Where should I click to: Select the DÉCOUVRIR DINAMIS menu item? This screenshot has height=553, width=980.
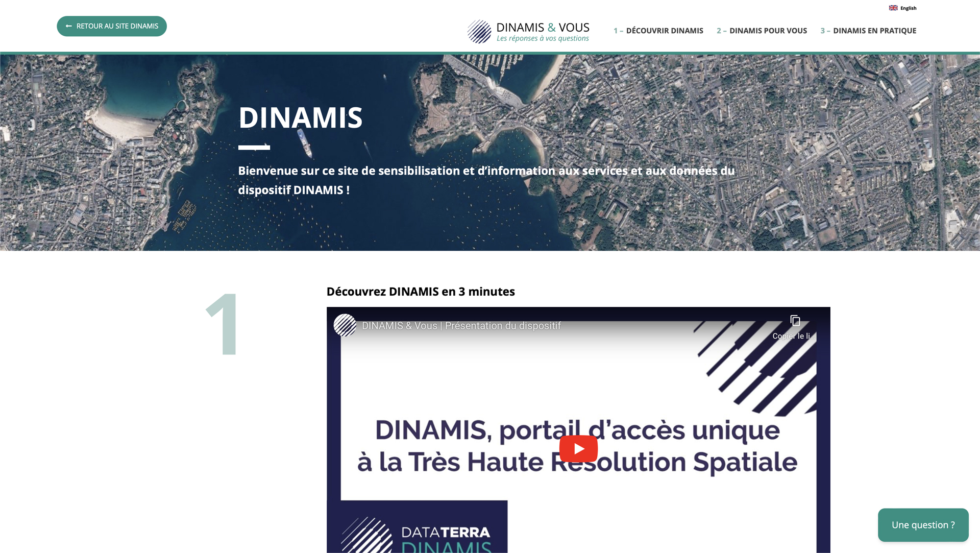(x=657, y=30)
